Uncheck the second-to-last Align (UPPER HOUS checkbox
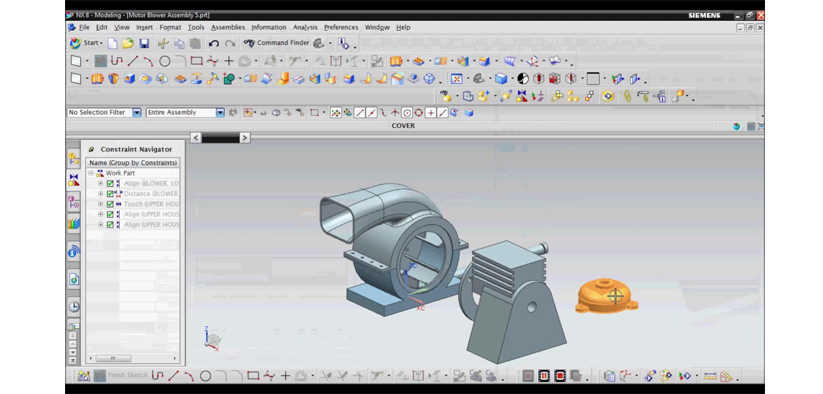Image resolution: width=823 pixels, height=394 pixels. point(110,215)
